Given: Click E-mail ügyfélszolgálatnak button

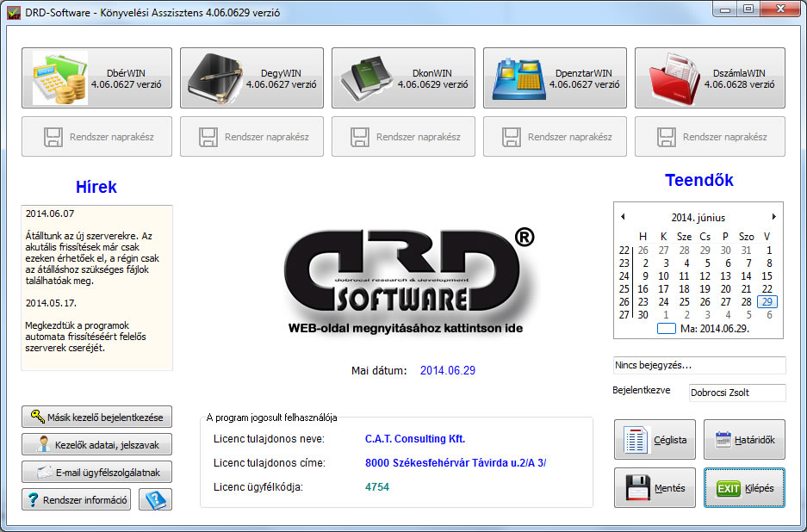Looking at the screenshot, I should coord(96,472).
